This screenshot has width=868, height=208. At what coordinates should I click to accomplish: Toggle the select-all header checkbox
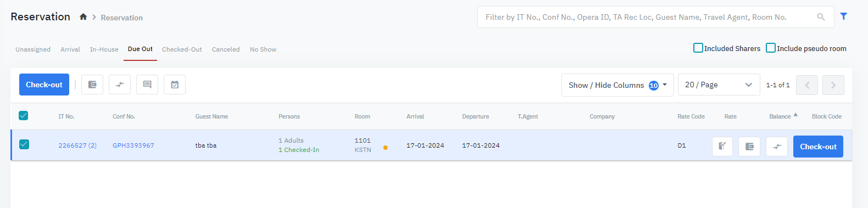coord(24,115)
